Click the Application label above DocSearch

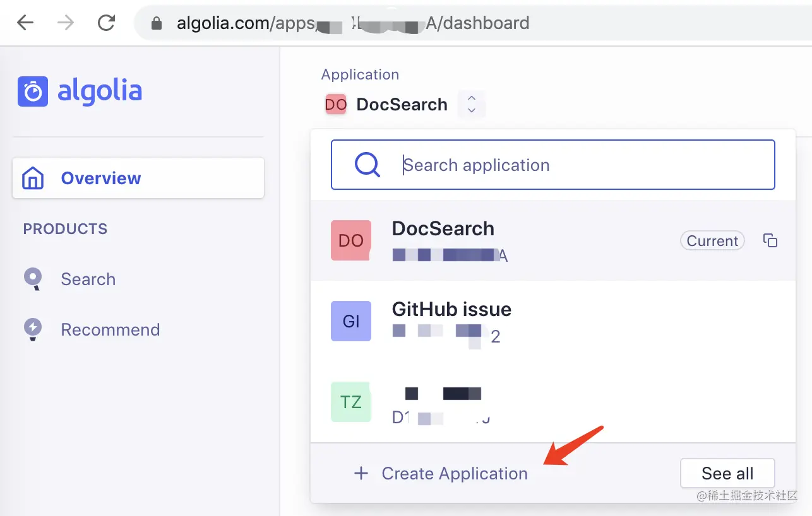[360, 74]
